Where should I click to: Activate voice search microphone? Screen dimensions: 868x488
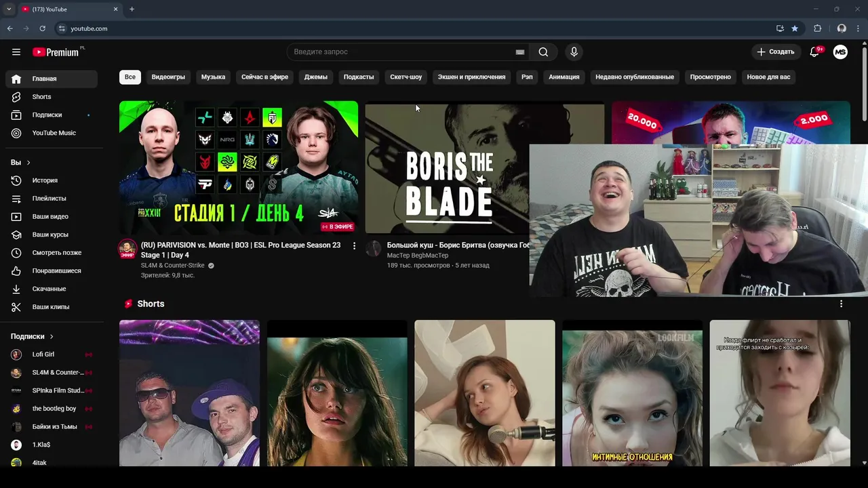(574, 52)
